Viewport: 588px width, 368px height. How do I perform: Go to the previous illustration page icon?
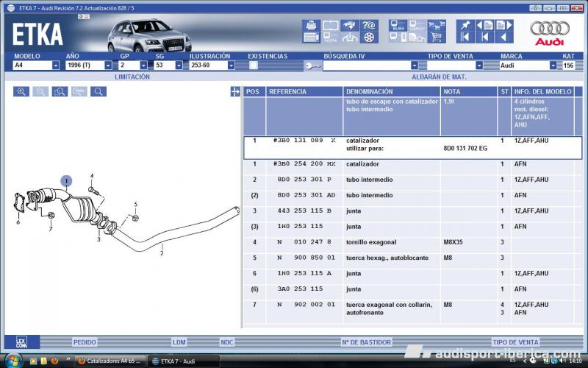click(484, 26)
